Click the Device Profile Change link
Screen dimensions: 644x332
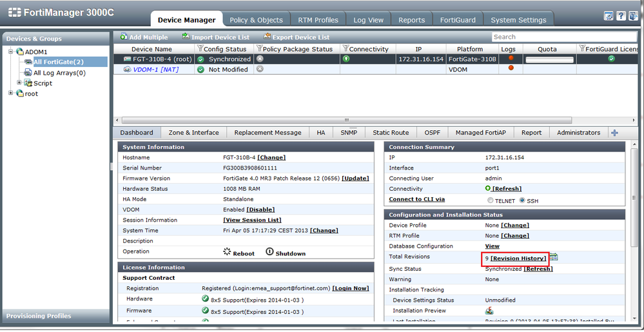click(x=515, y=225)
